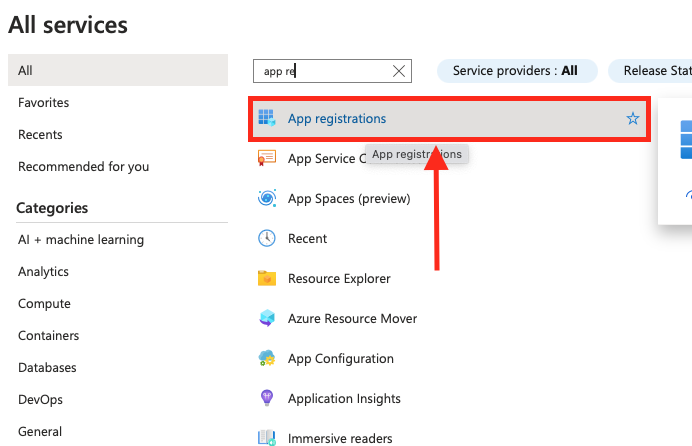
Task: Click the App registrations grid icon
Action: (x=267, y=118)
